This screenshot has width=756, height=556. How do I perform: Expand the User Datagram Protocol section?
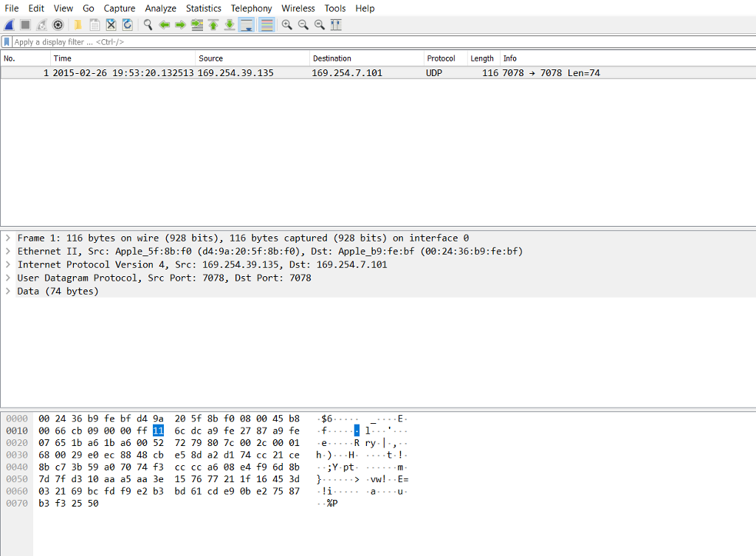8,278
